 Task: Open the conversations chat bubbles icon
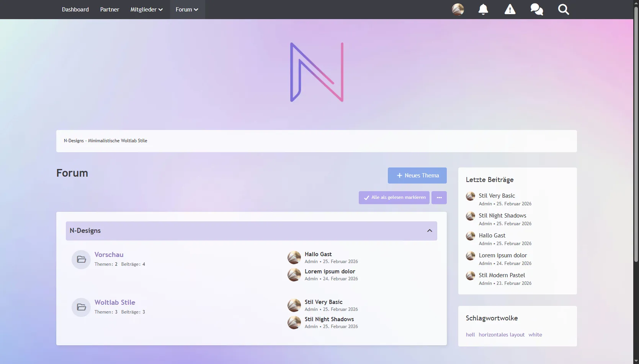[x=536, y=9]
